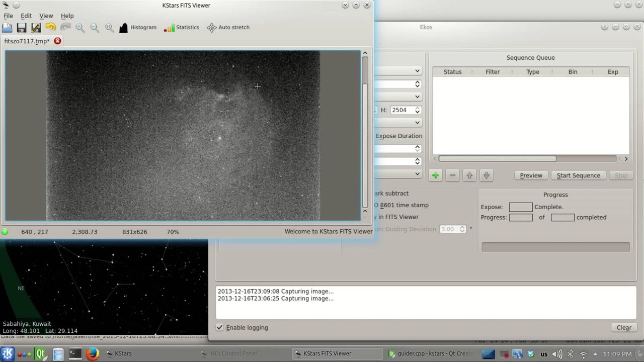Click the default zoom 1:1 magnifier icon
The image size is (644, 362).
[x=109, y=28]
